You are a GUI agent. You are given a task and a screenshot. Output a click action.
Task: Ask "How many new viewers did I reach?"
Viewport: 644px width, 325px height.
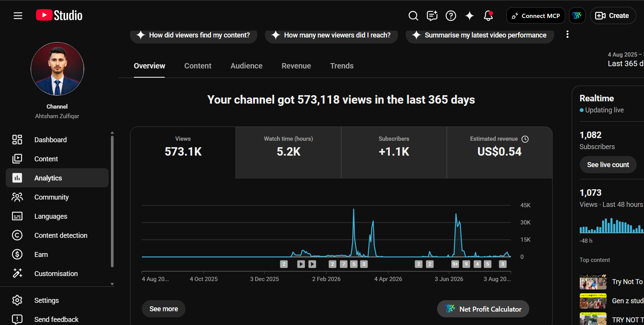coord(332,35)
